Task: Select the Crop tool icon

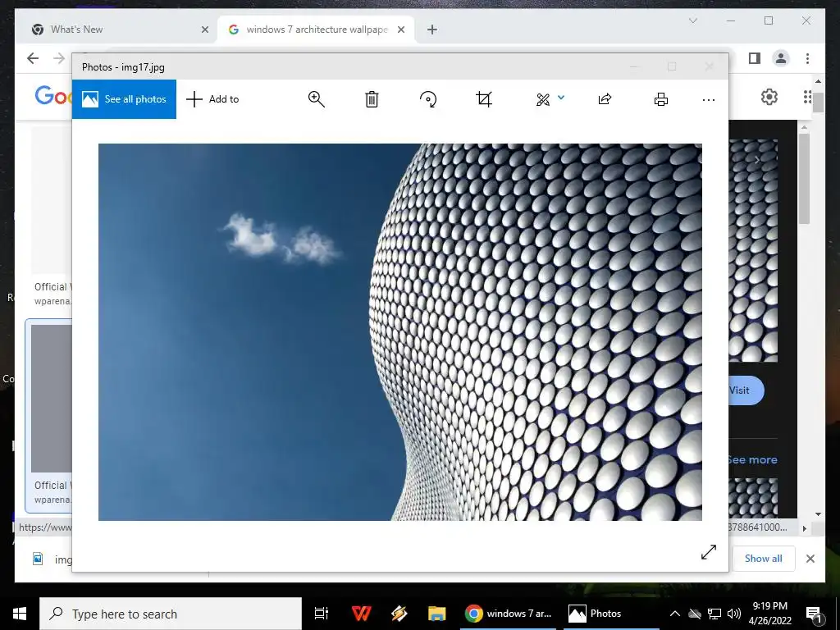Action: click(484, 99)
